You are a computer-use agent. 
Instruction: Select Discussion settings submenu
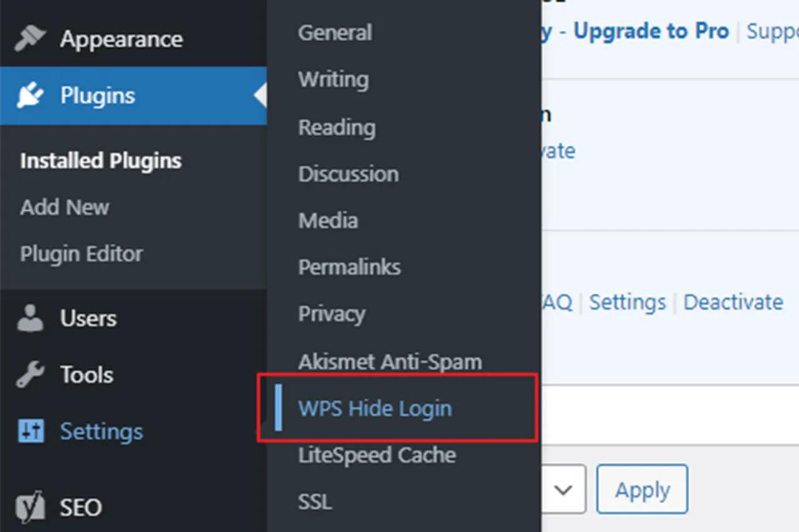coord(348,173)
